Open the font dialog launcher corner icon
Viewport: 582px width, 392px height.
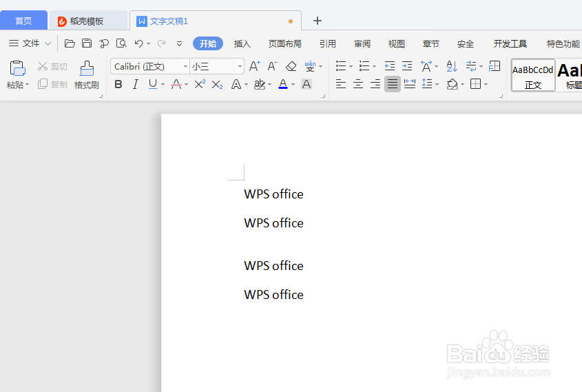tap(323, 96)
